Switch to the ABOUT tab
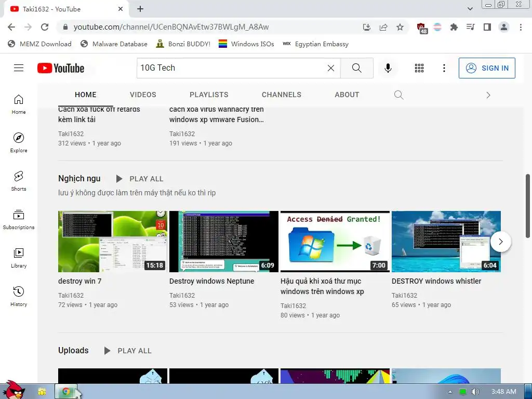 (347, 95)
